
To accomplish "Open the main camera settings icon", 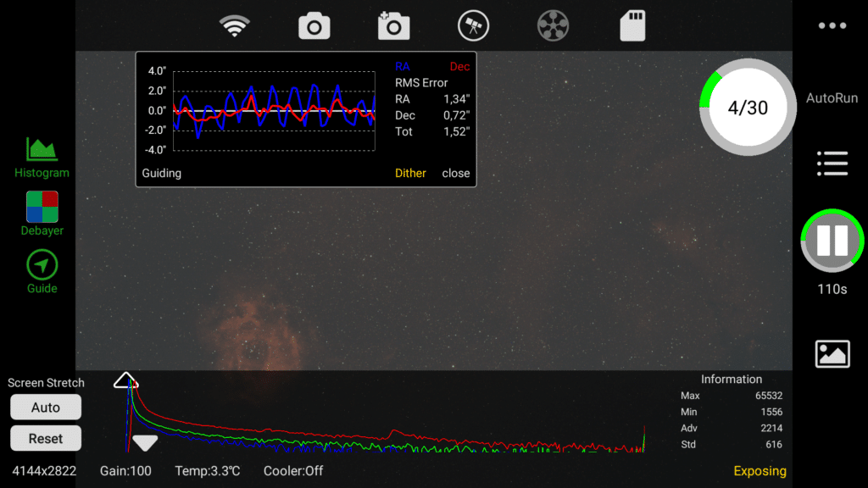I will pos(314,26).
